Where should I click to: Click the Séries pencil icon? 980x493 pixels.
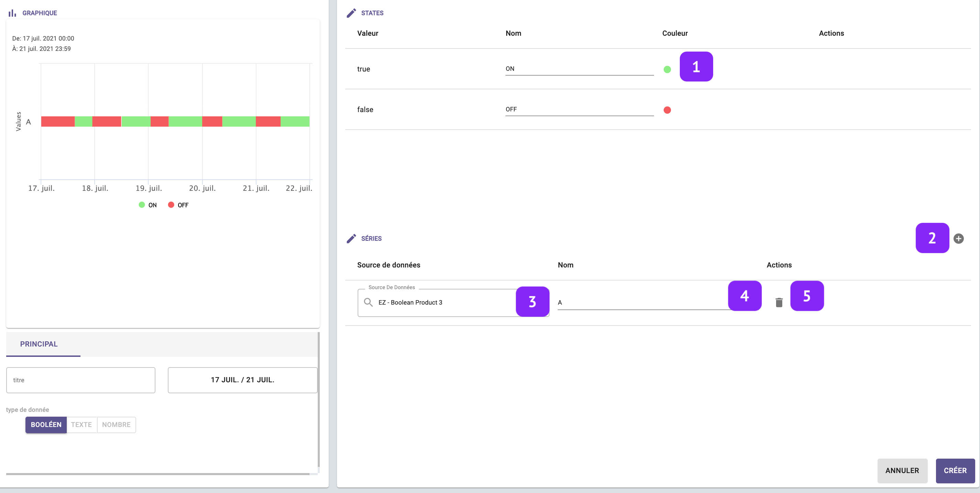point(351,239)
